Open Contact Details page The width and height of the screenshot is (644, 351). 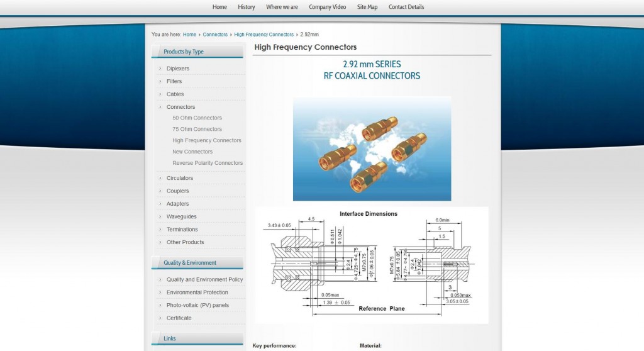tap(406, 7)
